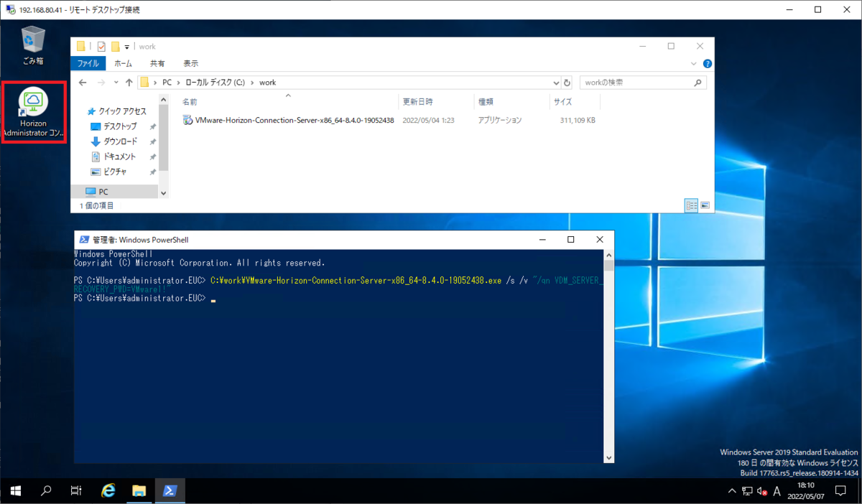The height and width of the screenshot is (504, 862).
Task: Refresh the work folder view
Action: [567, 83]
